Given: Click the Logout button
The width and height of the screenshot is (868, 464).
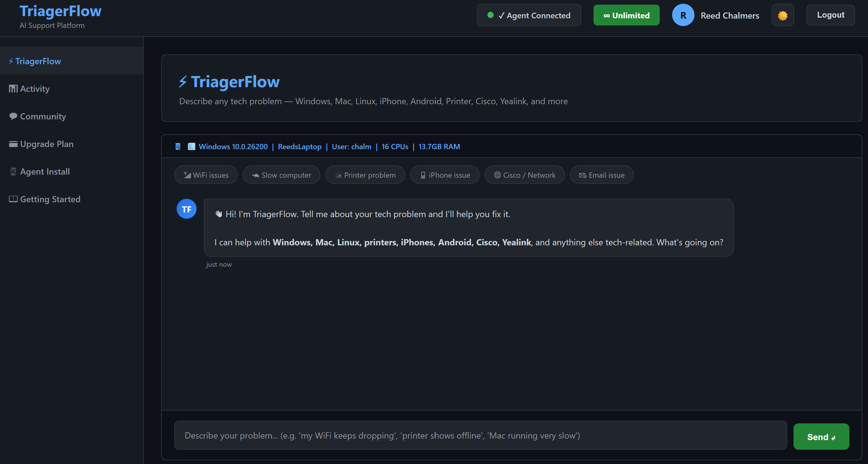Looking at the screenshot, I should click(x=830, y=15).
